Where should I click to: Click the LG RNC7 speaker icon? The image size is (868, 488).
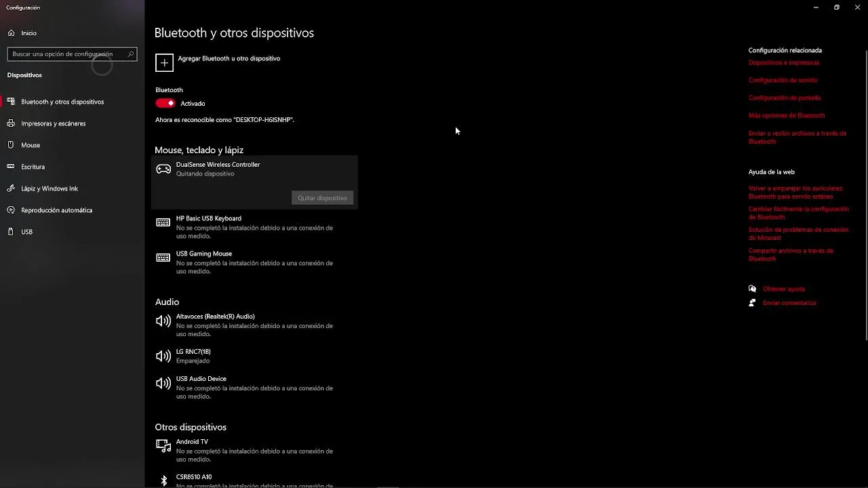click(163, 356)
